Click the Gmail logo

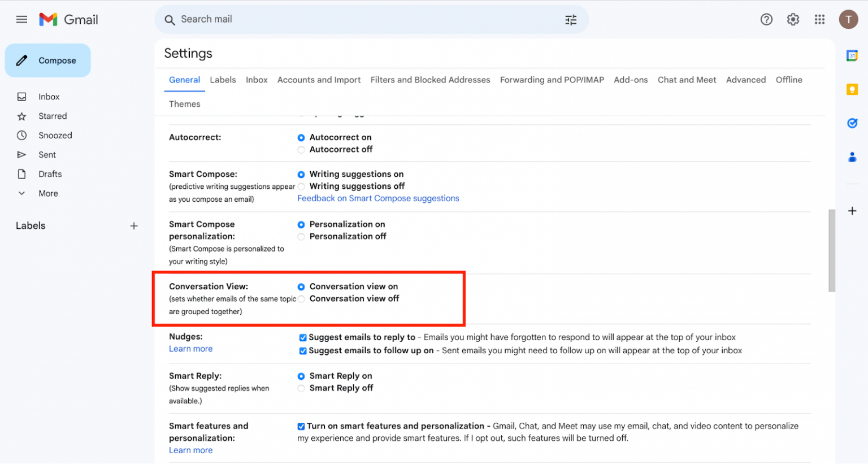coord(68,19)
